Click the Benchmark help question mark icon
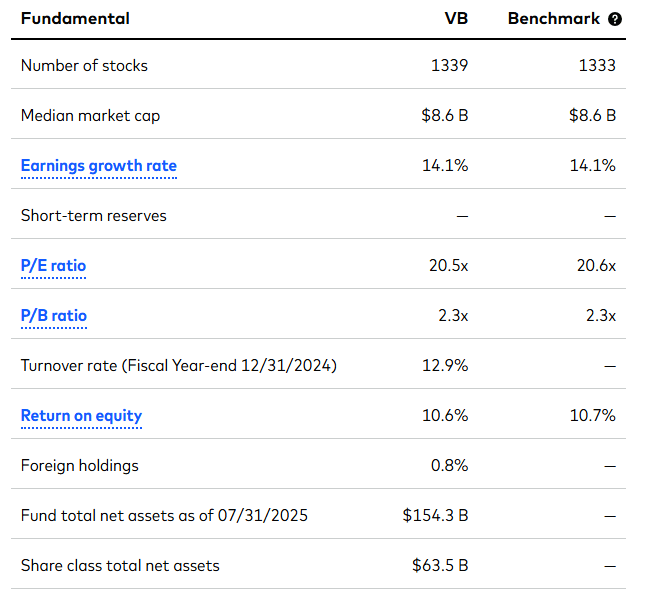655x601 pixels. (x=615, y=19)
